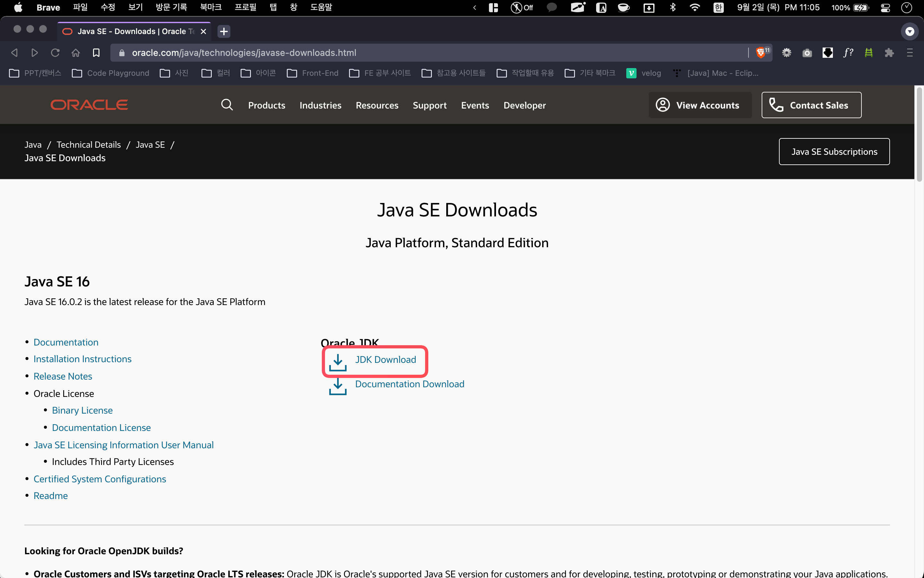The height and width of the screenshot is (578, 924).
Task: Open the 북마크 menu
Action: 211,7
